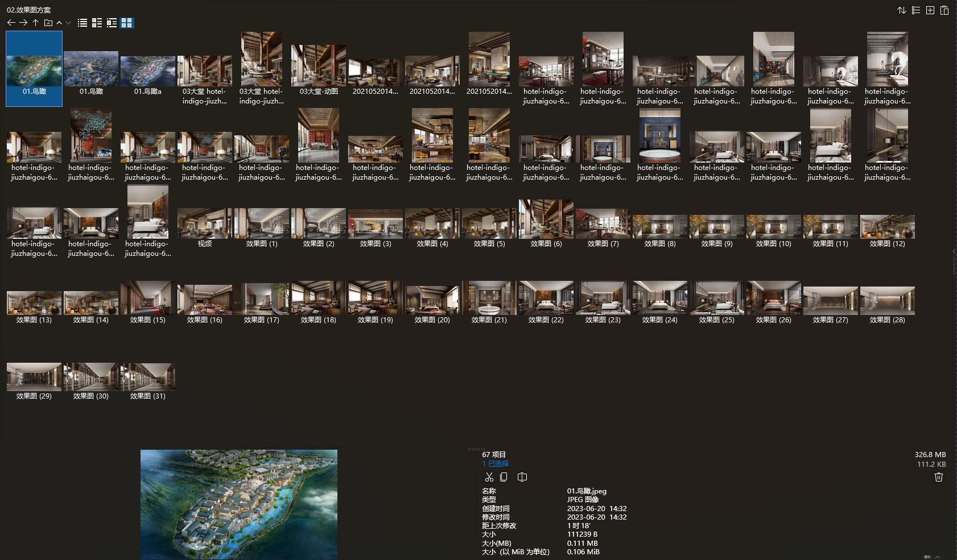The width and height of the screenshot is (957, 560).
Task: Click the forward navigation arrow
Action: click(23, 23)
